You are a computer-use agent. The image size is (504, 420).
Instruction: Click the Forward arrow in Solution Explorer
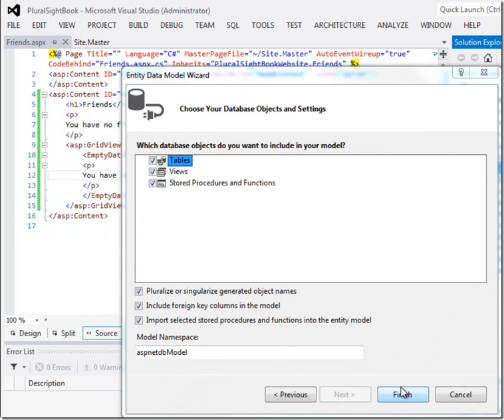pyautogui.click(x=475, y=58)
